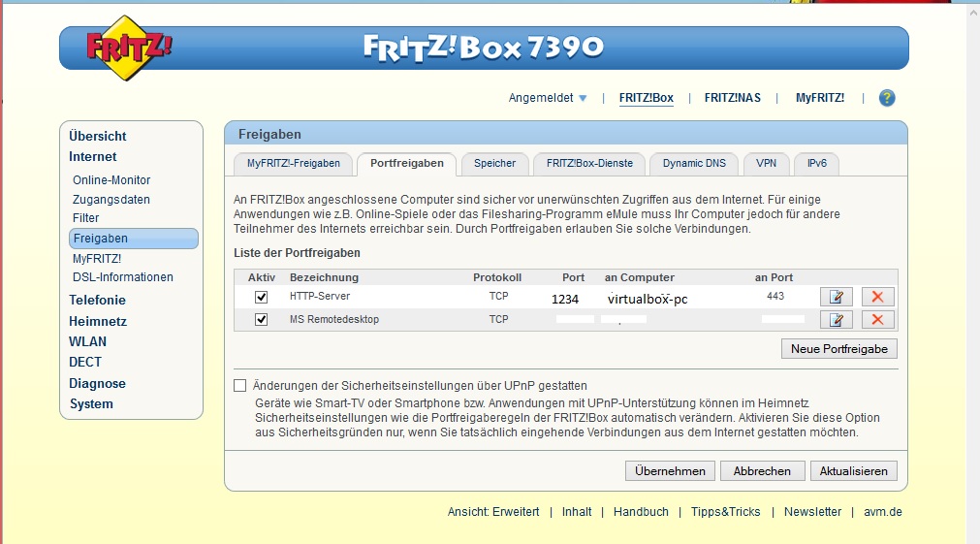
Task: Select Freigaben in sidebar
Action: coord(134,239)
